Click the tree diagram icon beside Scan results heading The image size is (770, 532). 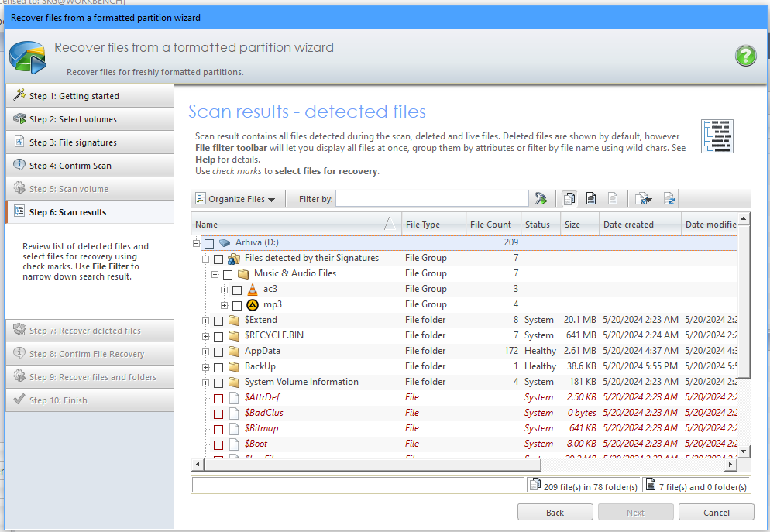point(717,136)
